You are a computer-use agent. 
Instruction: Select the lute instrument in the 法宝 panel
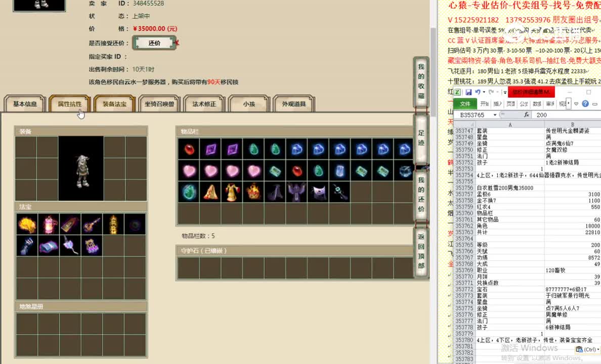(92, 224)
